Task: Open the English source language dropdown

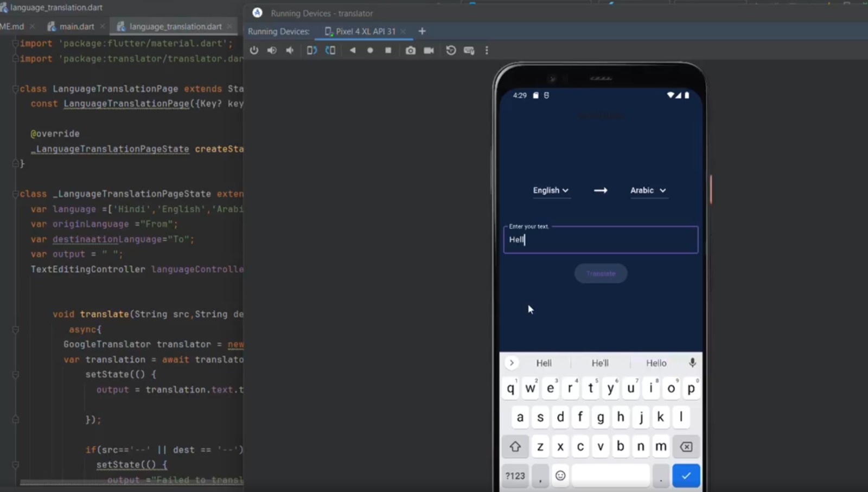Action: [x=551, y=190]
